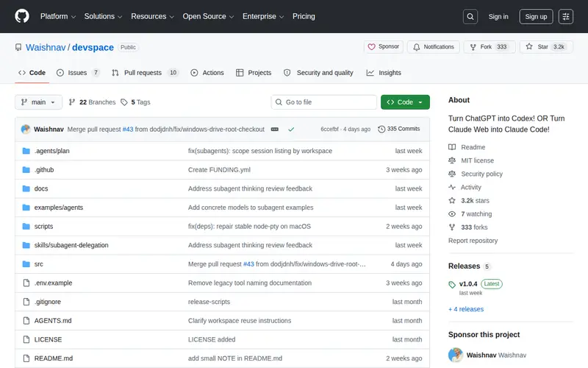Open the skills/subagent-delegation folder
588x368 pixels.
(71, 245)
